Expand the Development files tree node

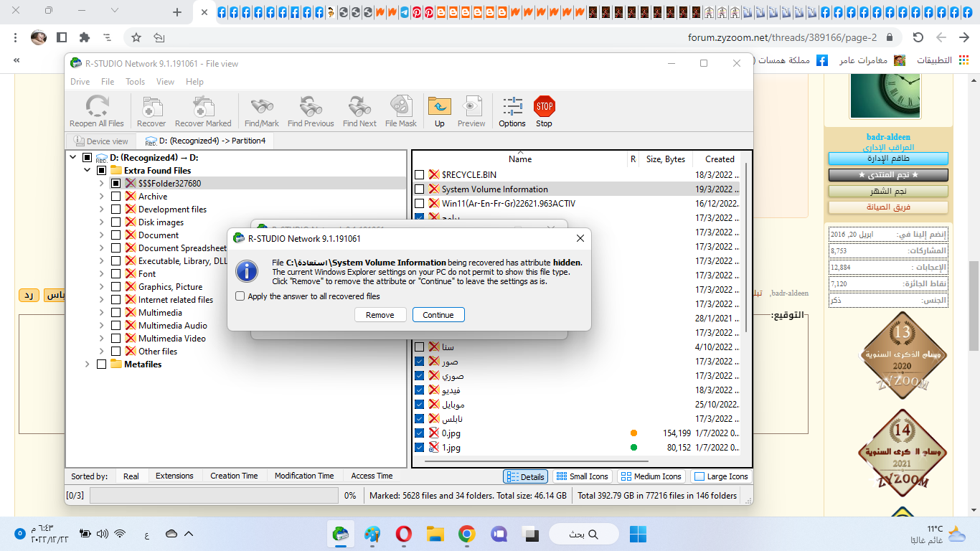[x=102, y=209]
